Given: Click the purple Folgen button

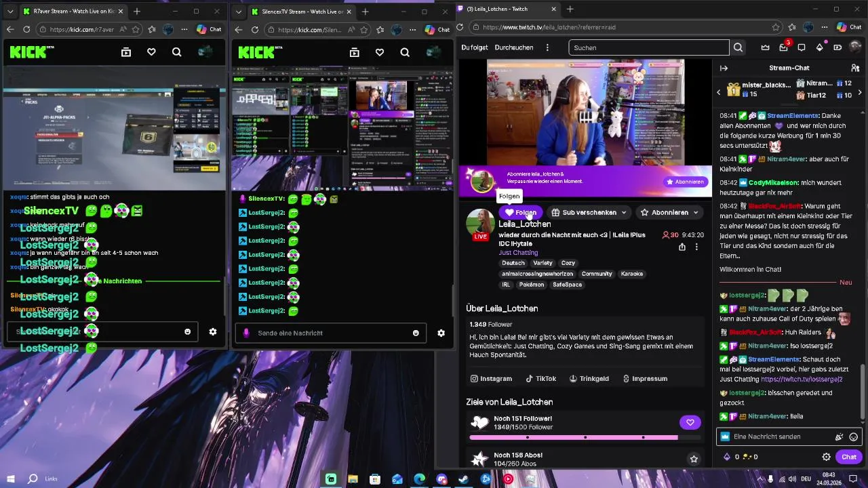Looking at the screenshot, I should [521, 213].
